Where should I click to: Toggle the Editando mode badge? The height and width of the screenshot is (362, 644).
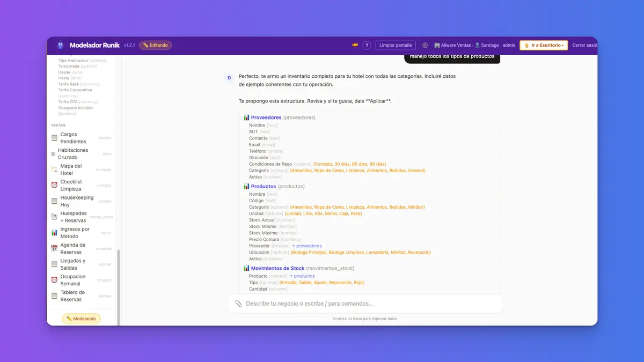pyautogui.click(x=155, y=46)
